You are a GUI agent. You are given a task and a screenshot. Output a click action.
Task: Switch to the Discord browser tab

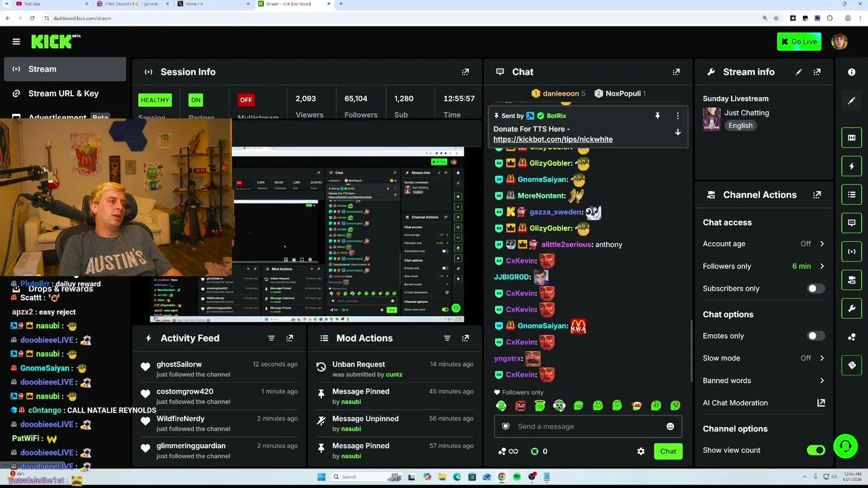(x=133, y=4)
